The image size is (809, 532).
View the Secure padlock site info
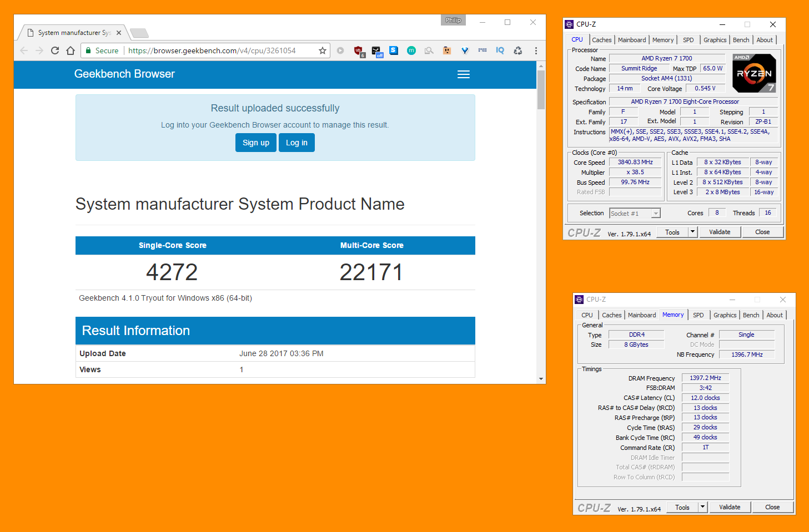pos(102,50)
